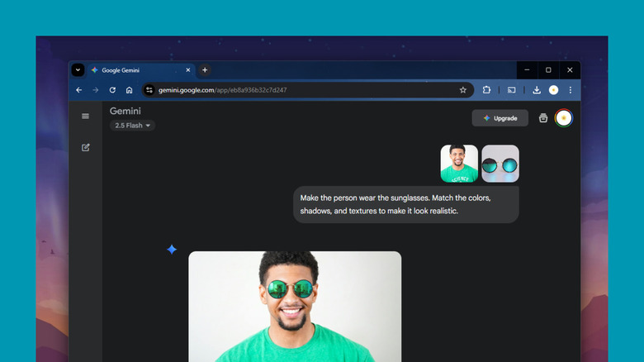The width and height of the screenshot is (644, 362).
Task: Open the browser downloads icon
Action: (537, 90)
